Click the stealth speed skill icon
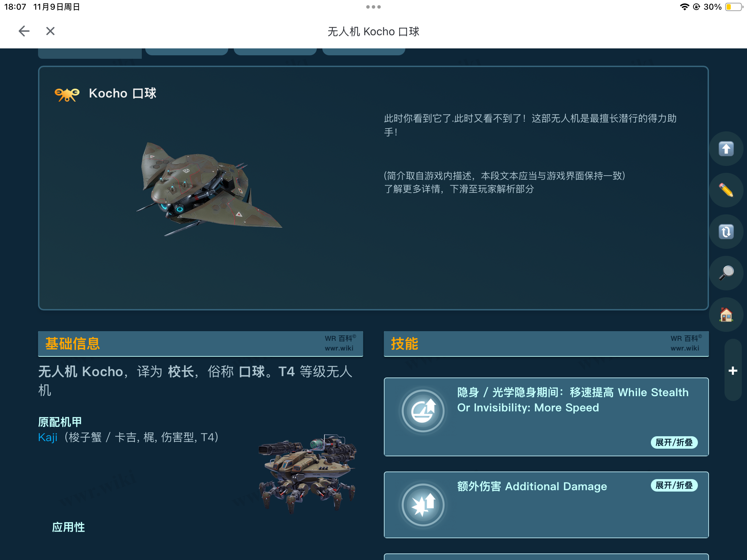 point(423,411)
